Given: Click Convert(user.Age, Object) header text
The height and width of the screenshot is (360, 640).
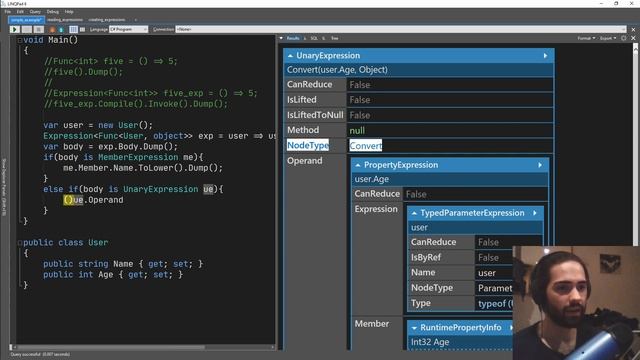Looking at the screenshot, I should (x=337, y=70).
